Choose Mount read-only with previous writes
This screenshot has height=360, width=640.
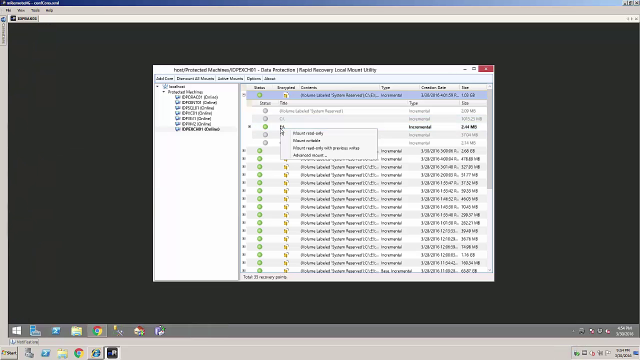(326, 148)
